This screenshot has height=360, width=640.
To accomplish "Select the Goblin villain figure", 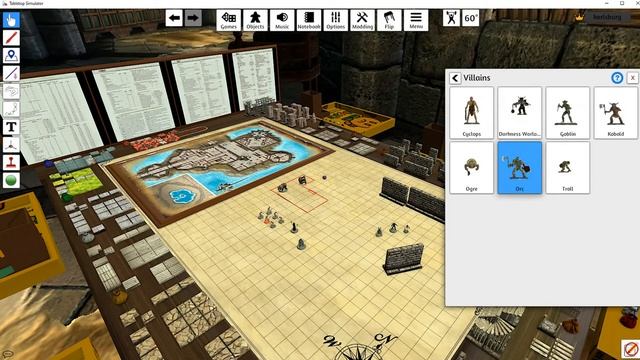I will pos(568,113).
